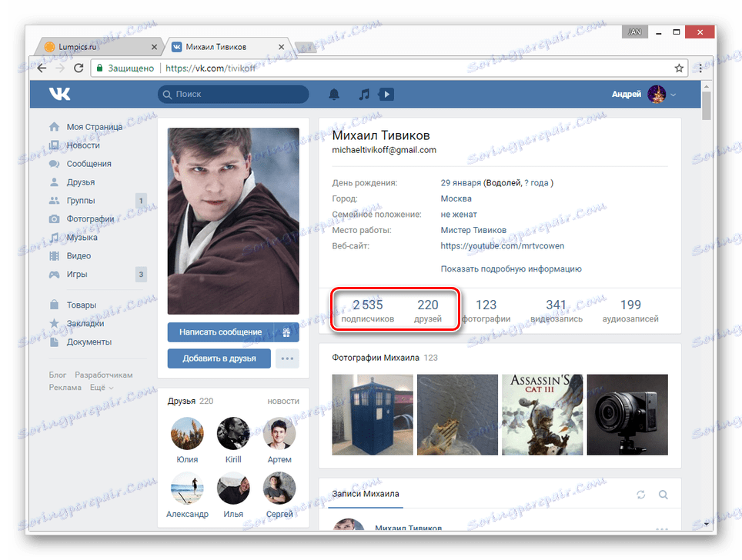Click the browser back arrow
This screenshot has height=560, width=742.
coord(42,68)
